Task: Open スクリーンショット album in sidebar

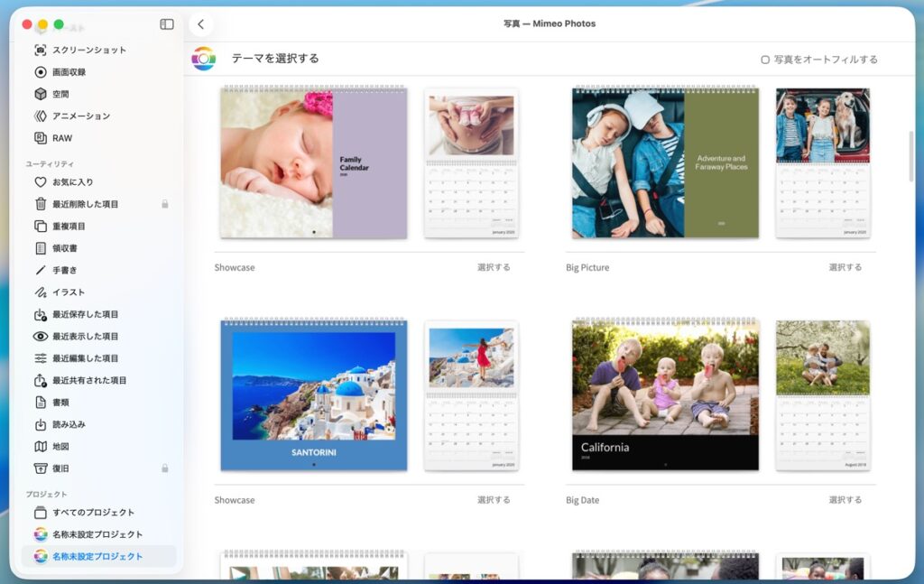Action: (x=88, y=51)
